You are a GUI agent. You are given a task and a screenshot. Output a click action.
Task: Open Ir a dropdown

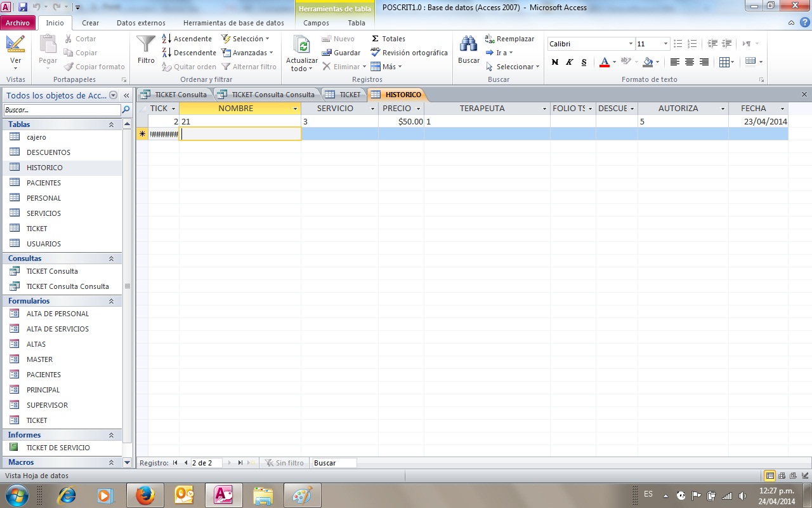point(499,53)
